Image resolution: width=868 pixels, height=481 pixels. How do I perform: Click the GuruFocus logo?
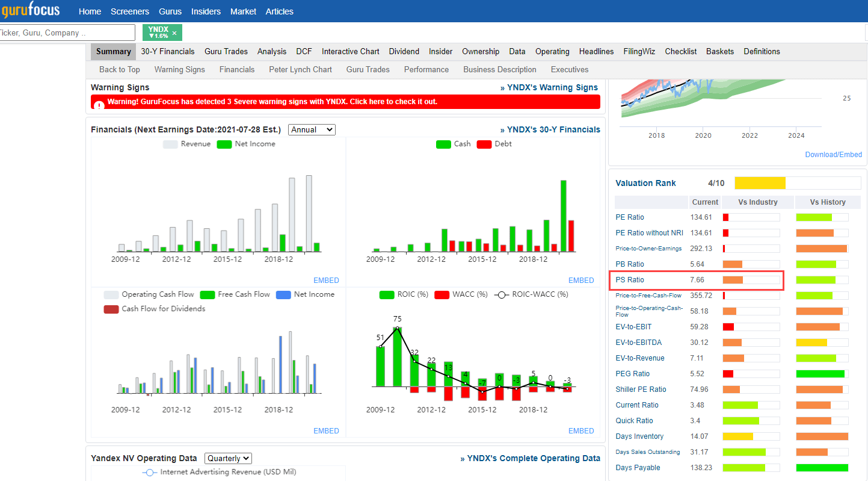[31, 11]
